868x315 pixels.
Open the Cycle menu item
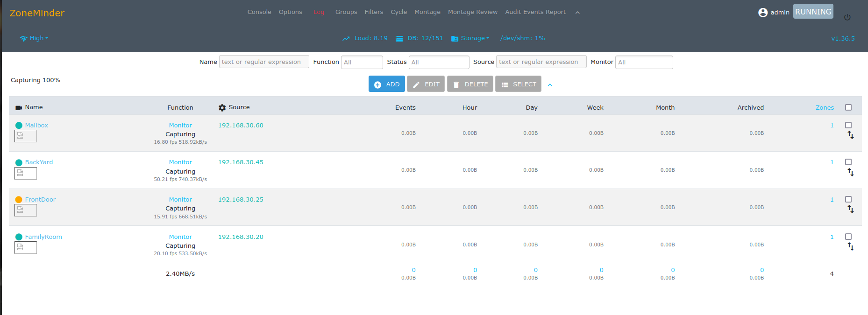[x=399, y=12]
